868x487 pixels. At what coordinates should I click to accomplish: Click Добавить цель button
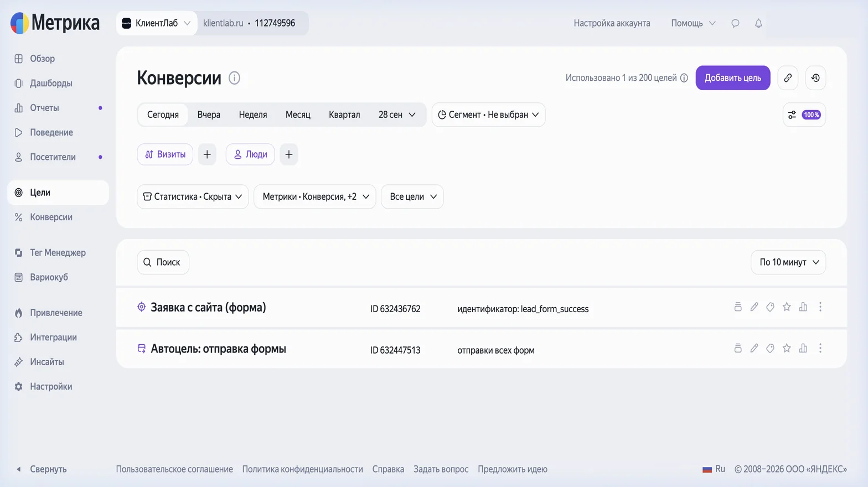(733, 78)
